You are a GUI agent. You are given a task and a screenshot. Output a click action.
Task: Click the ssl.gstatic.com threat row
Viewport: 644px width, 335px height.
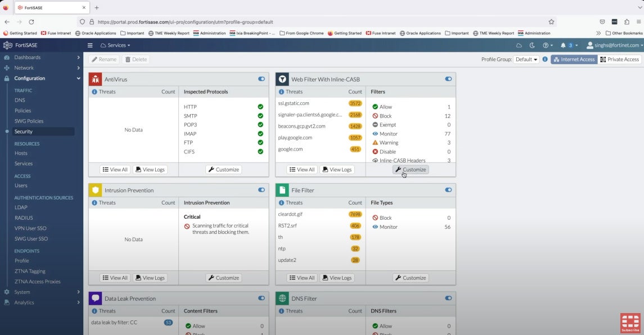pos(319,103)
